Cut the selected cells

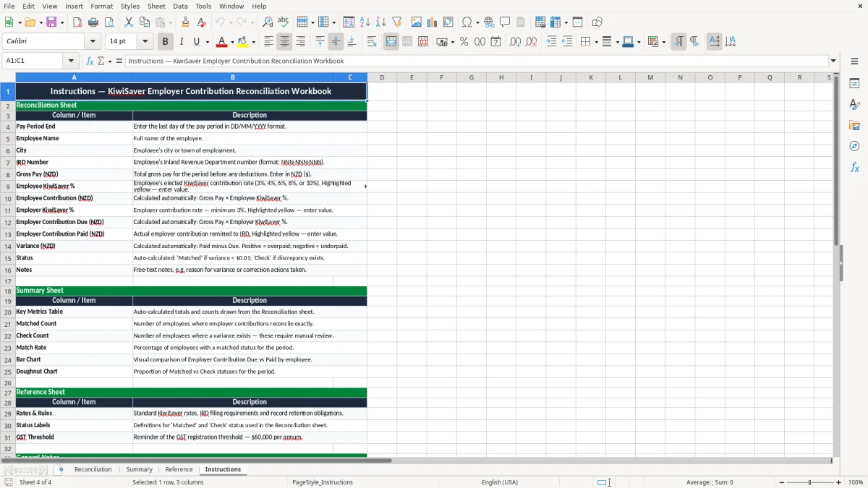(128, 22)
